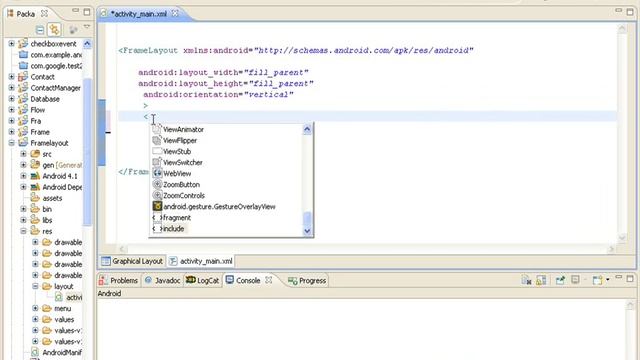Select gen [Generated] source folder

[62, 165]
